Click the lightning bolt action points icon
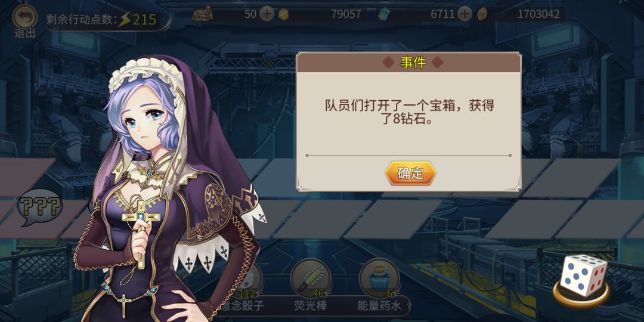644x322 pixels. point(124,19)
